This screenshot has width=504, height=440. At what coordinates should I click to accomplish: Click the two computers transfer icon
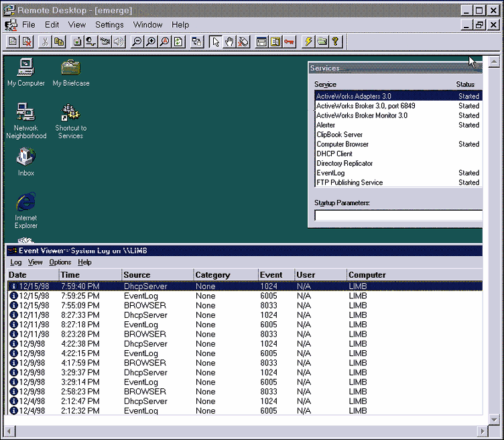pos(197,42)
